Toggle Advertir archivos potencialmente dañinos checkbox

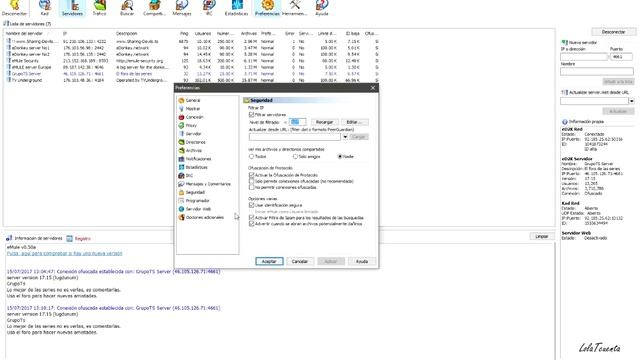click(x=251, y=224)
